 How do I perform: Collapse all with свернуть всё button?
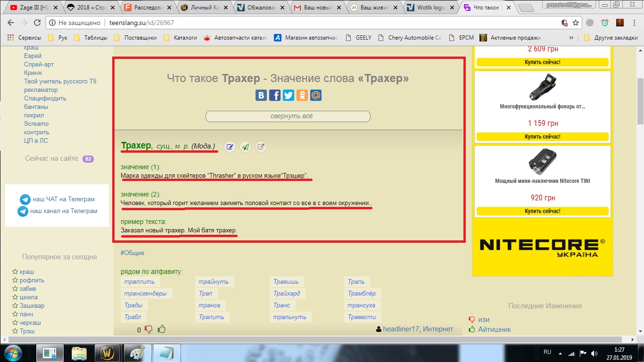(x=288, y=116)
